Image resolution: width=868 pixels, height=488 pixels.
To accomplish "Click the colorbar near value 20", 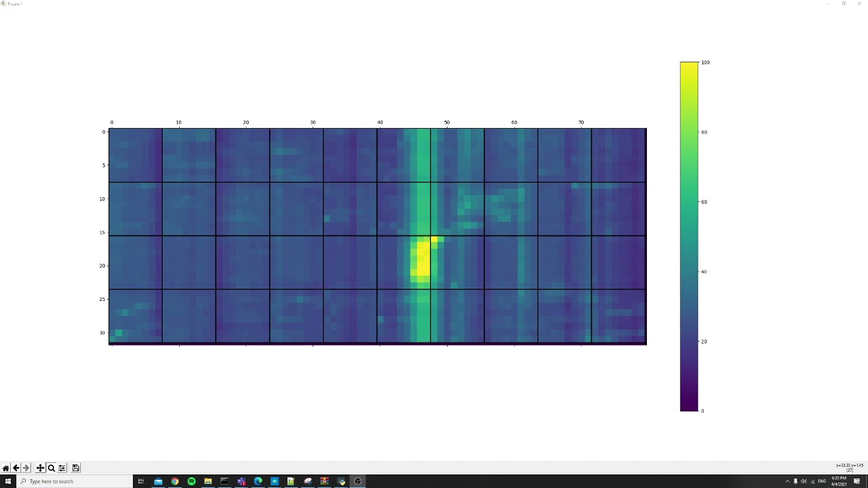I will [x=689, y=341].
